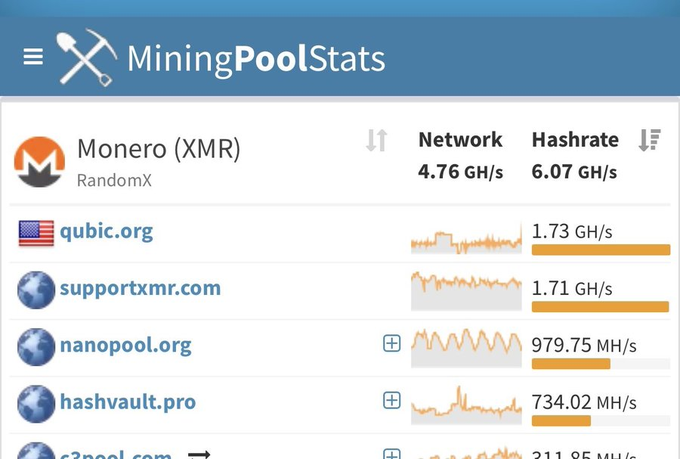Click the qubic.org hashrate share bar
The width and height of the screenshot is (680, 459).
(x=601, y=249)
